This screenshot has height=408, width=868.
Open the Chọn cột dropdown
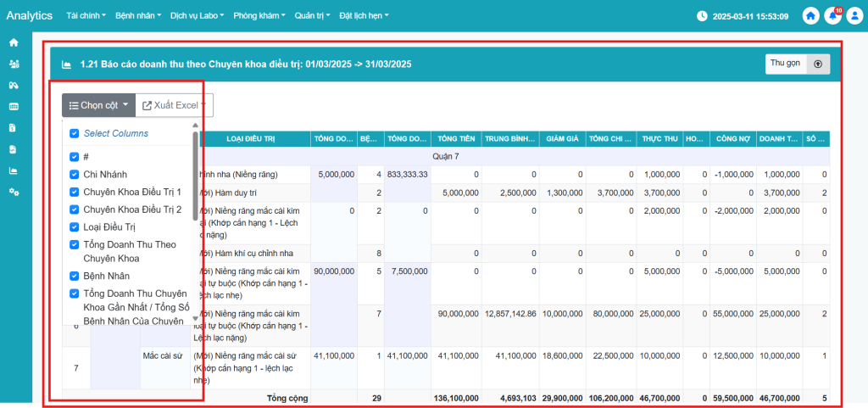point(97,105)
